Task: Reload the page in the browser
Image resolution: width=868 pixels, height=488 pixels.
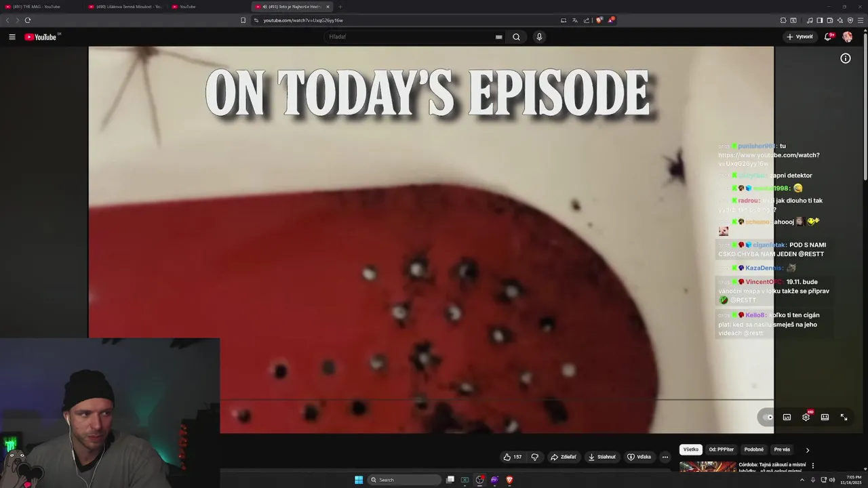Action: click(x=27, y=20)
